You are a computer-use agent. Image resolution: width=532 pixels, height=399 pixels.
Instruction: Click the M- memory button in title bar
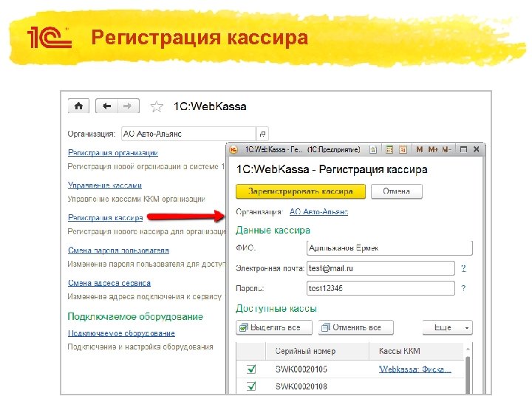pos(446,149)
